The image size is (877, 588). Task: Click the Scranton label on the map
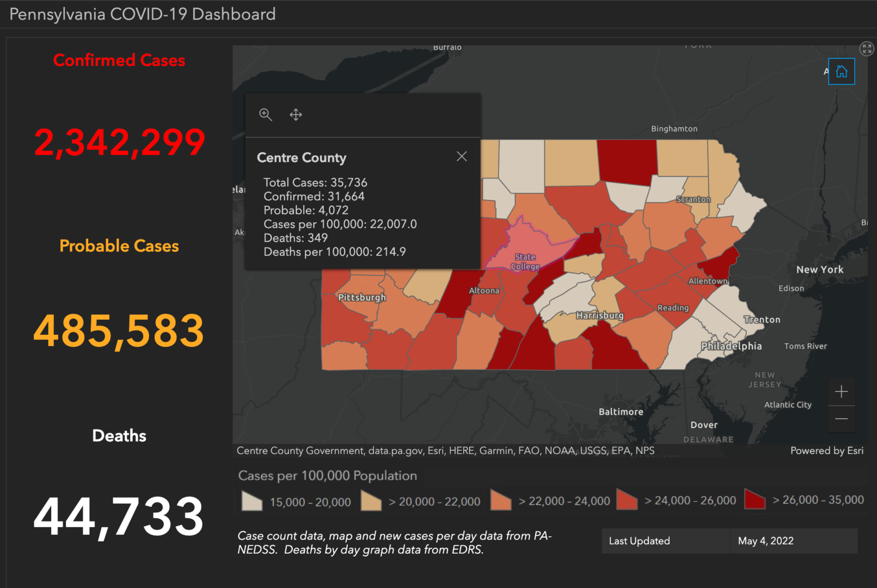(694, 199)
